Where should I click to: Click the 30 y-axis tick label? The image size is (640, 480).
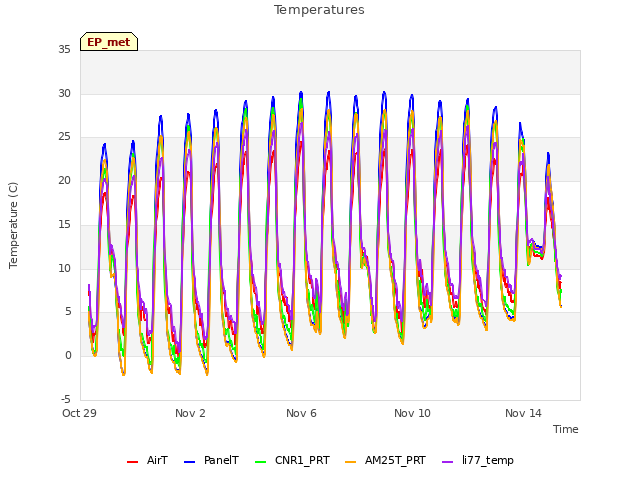point(64,93)
